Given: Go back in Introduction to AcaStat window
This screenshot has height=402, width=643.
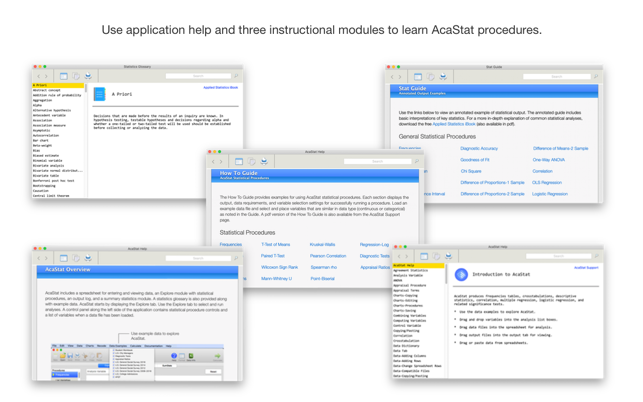Looking at the screenshot, I should (399, 256).
